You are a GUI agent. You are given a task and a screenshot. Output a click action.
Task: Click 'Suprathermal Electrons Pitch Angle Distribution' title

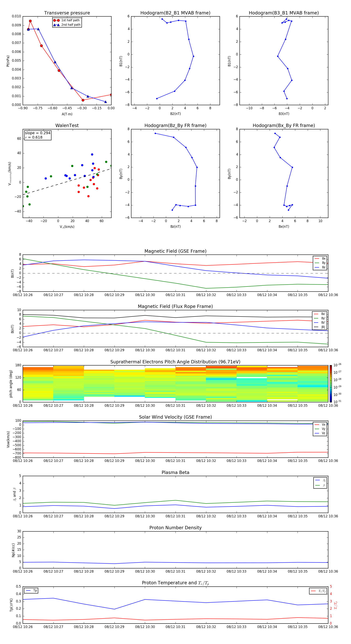click(x=175, y=362)
